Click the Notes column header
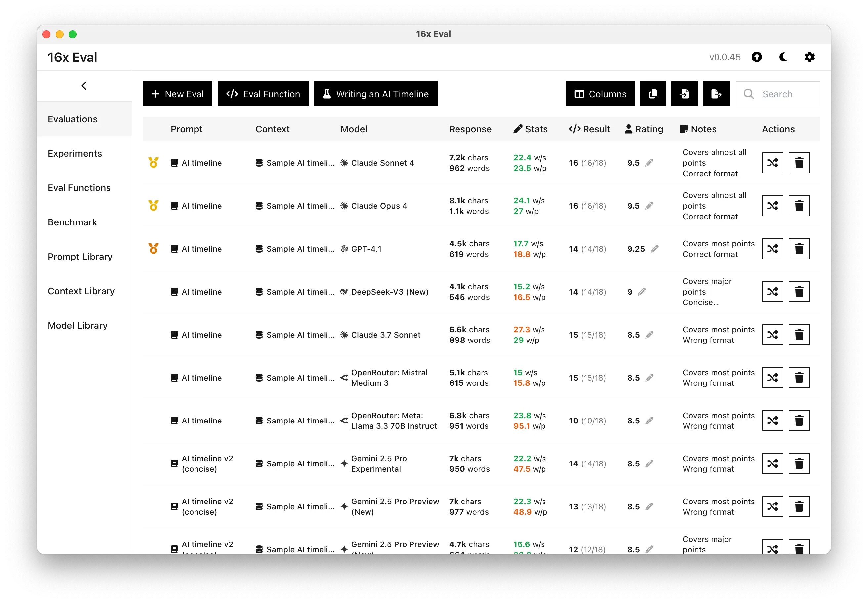 click(x=698, y=129)
